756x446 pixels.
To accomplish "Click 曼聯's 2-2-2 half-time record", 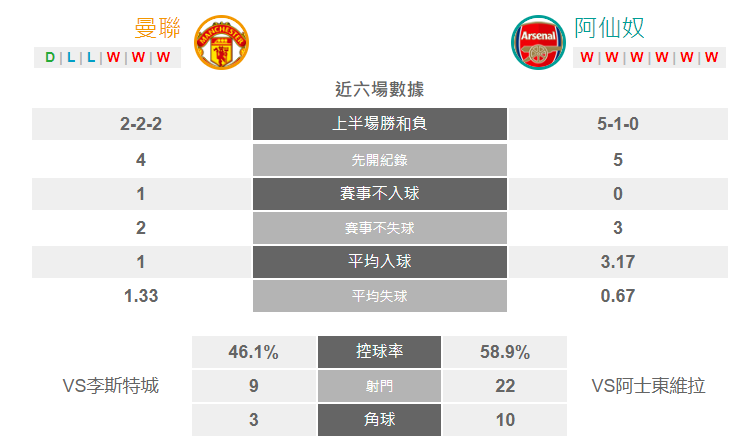I will click(141, 124).
